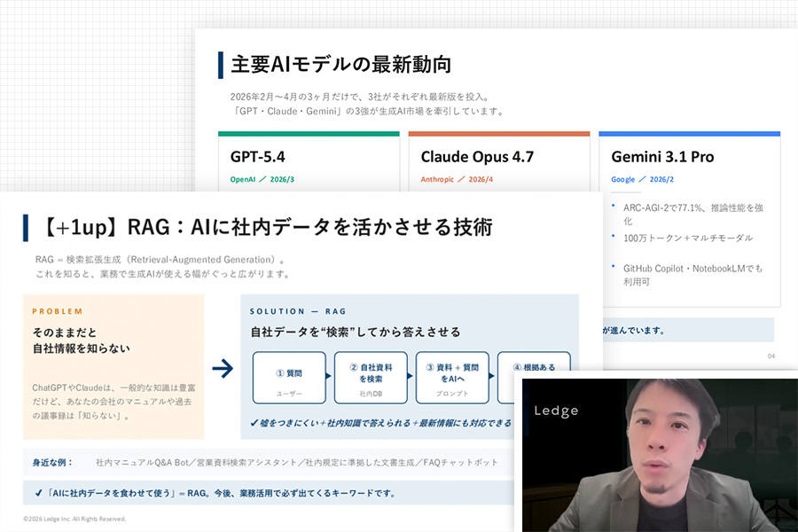
Task: Select the GPT-5.4 card heading
Action: (x=257, y=156)
